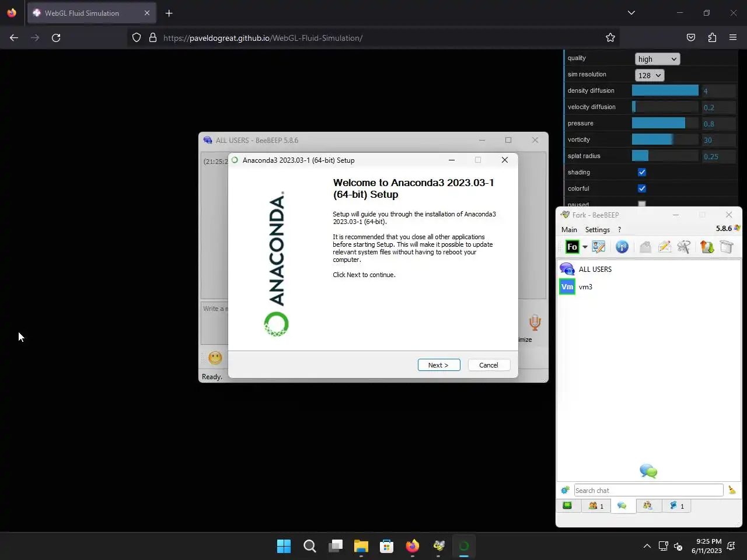Click the envelope with pencil icon in BeeBEEP toolbar

[665, 247]
